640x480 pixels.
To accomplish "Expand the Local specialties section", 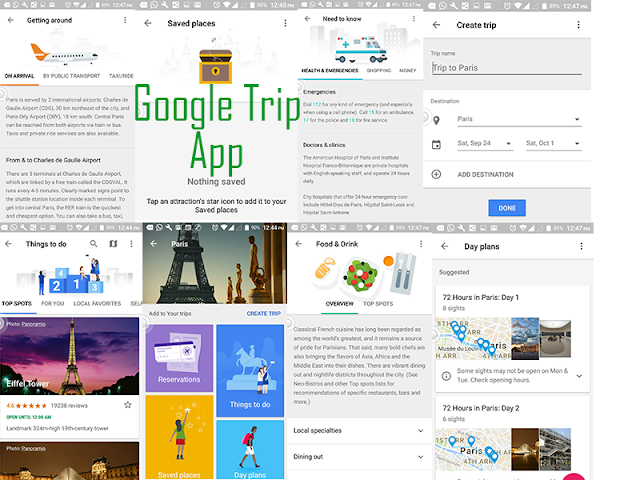I will (359, 431).
